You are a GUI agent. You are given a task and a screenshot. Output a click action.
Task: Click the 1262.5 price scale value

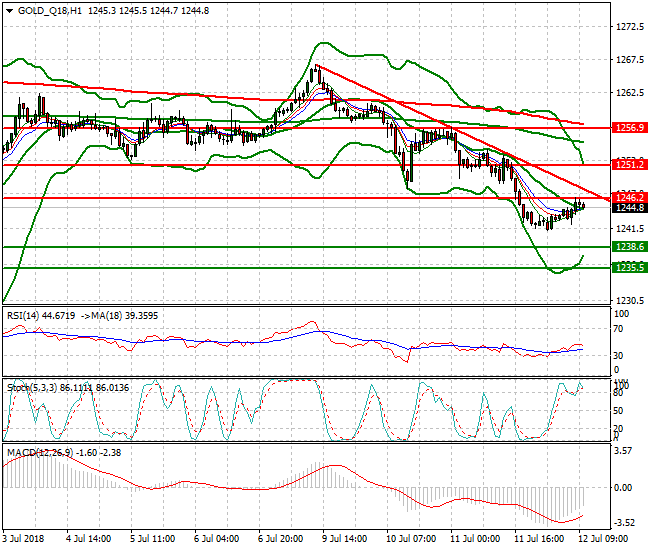point(630,93)
